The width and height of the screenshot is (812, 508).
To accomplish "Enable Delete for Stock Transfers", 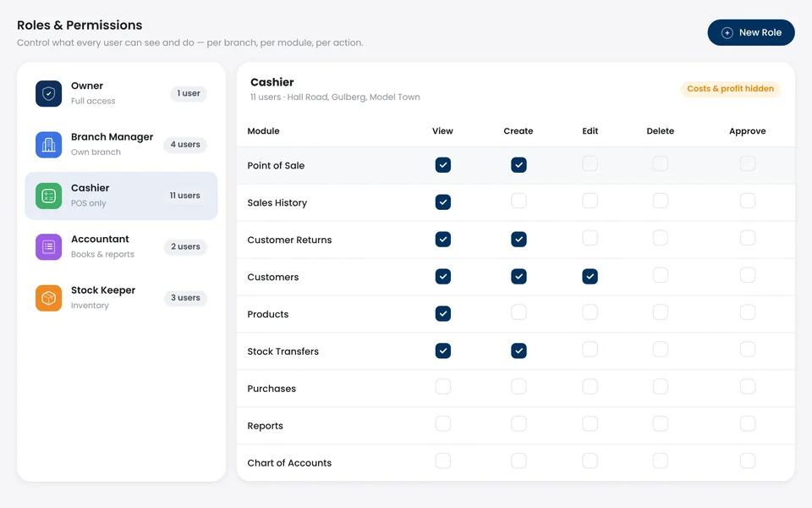I will pyautogui.click(x=661, y=350).
